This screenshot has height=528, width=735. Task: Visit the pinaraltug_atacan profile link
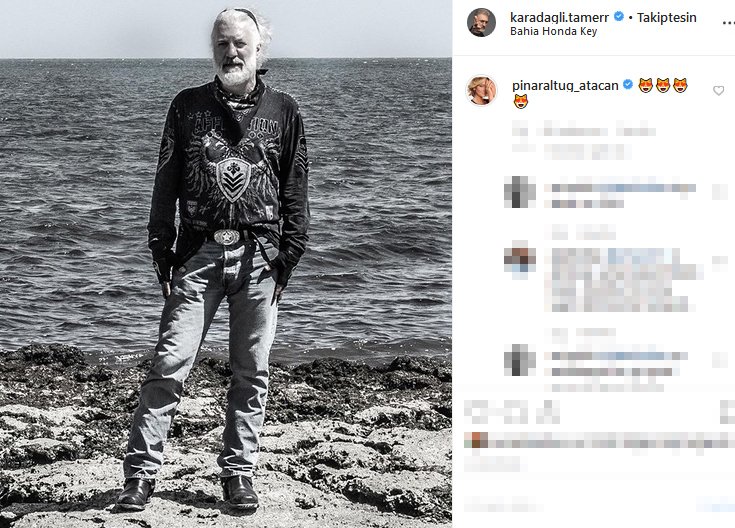pyautogui.click(x=565, y=86)
